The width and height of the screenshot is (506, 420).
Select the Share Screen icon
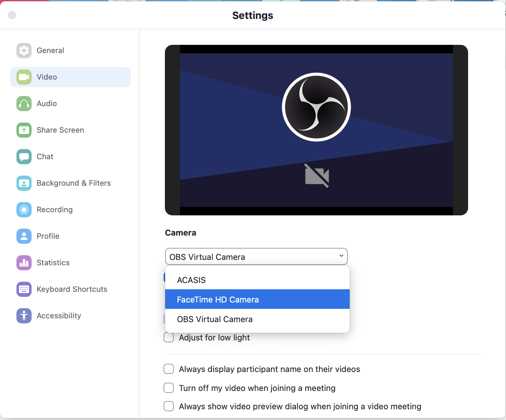pos(24,130)
